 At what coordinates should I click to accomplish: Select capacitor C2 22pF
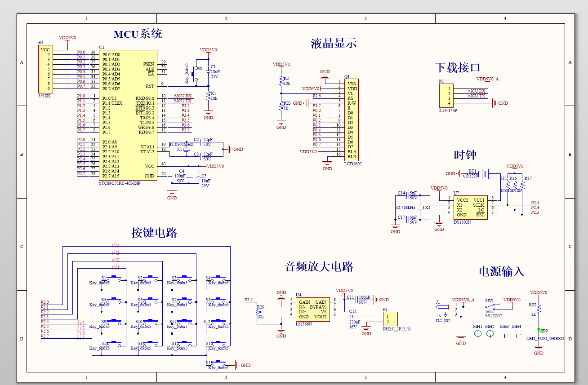(x=201, y=142)
